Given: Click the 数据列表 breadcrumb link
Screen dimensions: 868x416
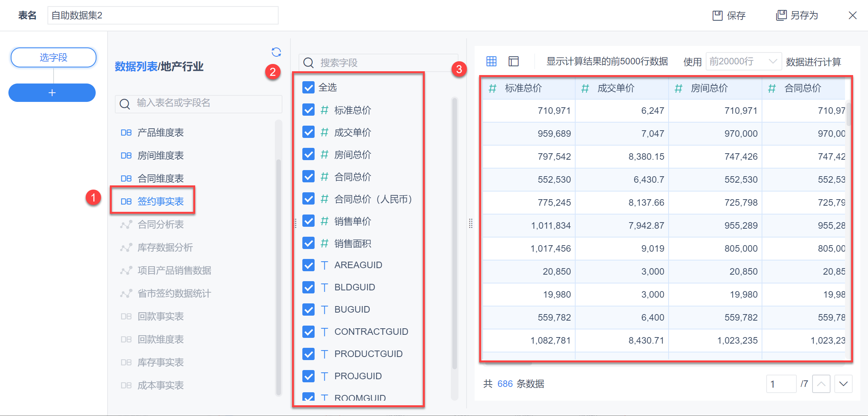Looking at the screenshot, I should (x=136, y=67).
